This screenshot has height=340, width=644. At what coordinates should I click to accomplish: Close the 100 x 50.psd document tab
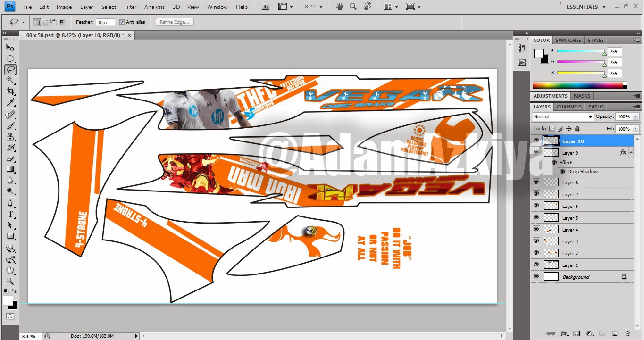click(129, 35)
